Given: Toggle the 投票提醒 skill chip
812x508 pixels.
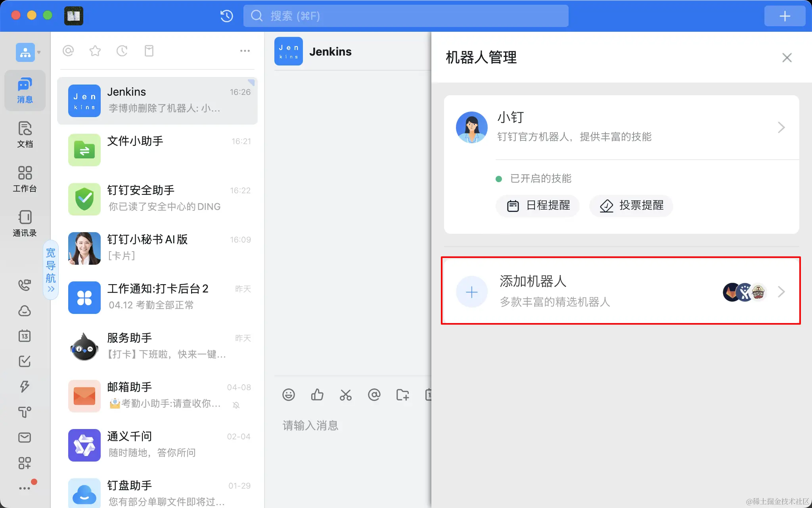Looking at the screenshot, I should pos(631,206).
